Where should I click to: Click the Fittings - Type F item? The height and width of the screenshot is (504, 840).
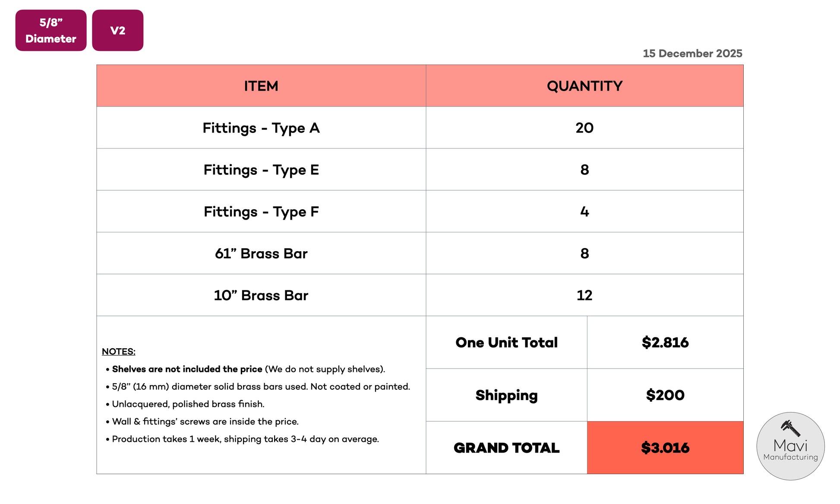(x=261, y=211)
